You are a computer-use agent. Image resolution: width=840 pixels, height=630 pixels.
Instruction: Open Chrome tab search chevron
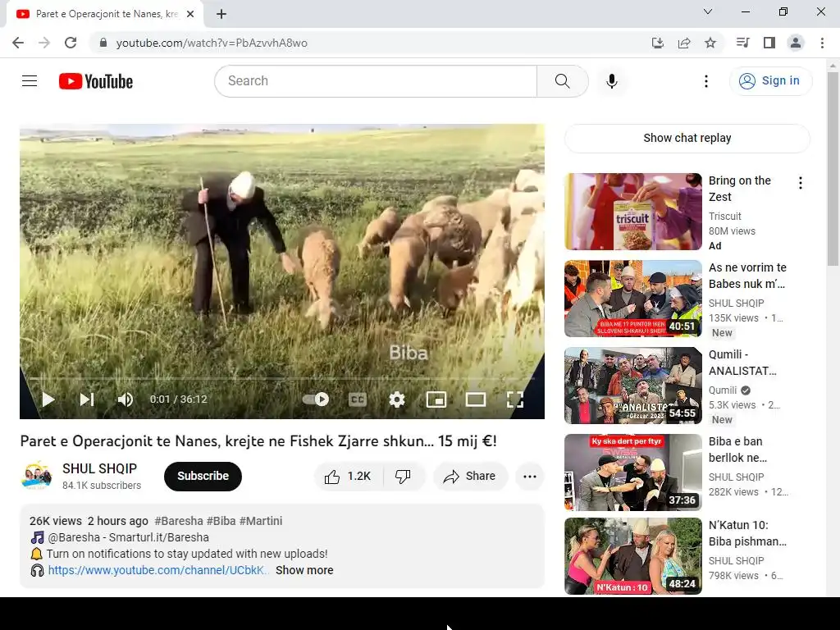tap(708, 11)
